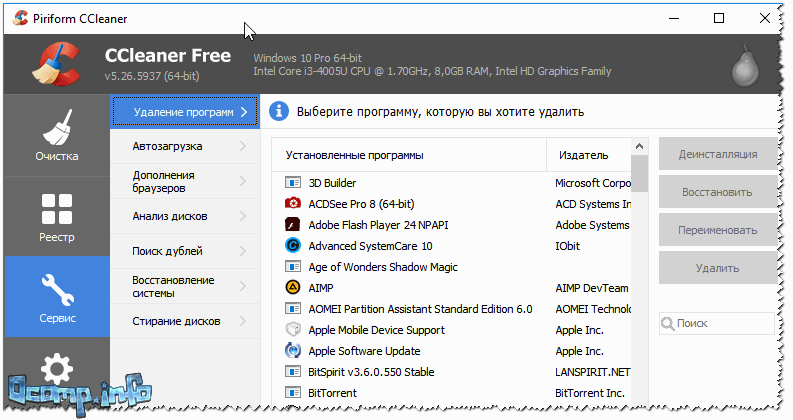Image resolution: width=793 pixels, height=420 pixels.
Task: Select the BitTorrent program name
Action: click(332, 393)
